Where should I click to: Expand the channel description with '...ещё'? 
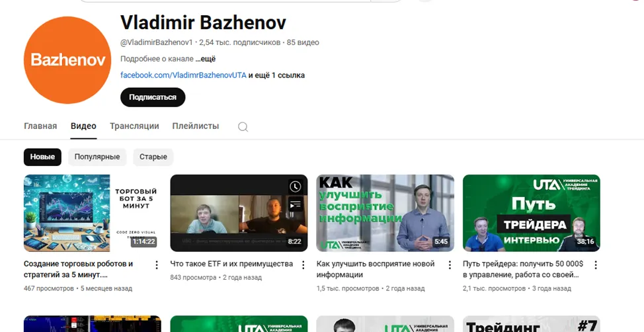206,59
